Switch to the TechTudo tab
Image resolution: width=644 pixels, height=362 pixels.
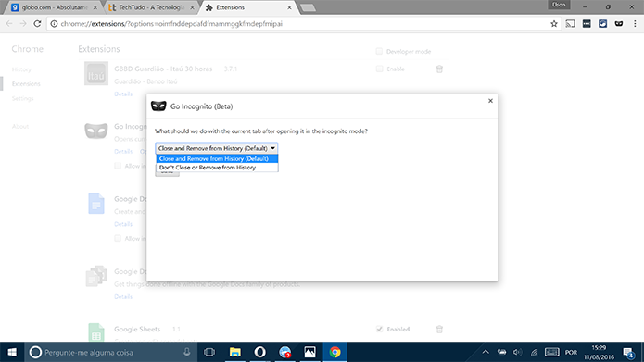[150, 7]
